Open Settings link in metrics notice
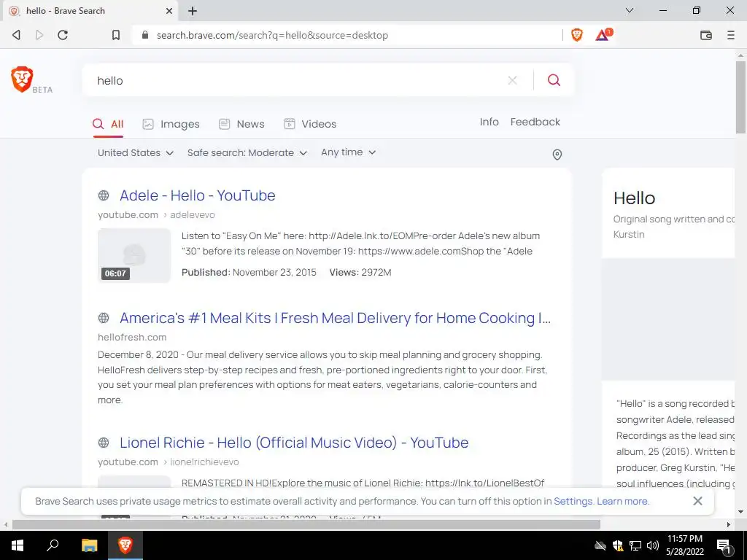Viewport: 747px width, 560px height. point(573,501)
